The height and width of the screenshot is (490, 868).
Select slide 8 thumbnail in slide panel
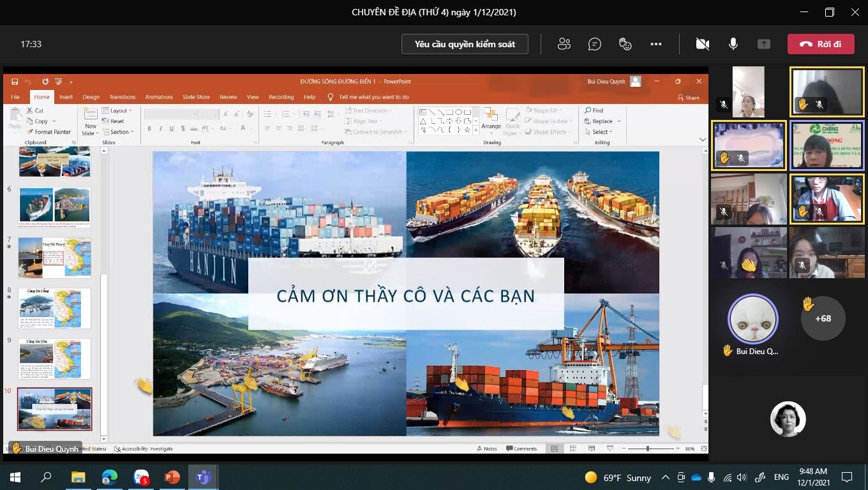[55, 308]
